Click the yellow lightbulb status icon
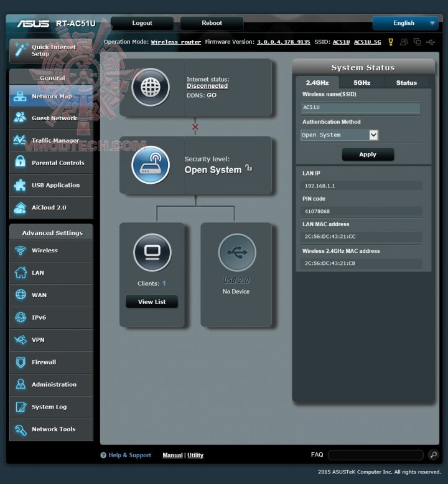This screenshot has height=484, width=448. pos(391,42)
